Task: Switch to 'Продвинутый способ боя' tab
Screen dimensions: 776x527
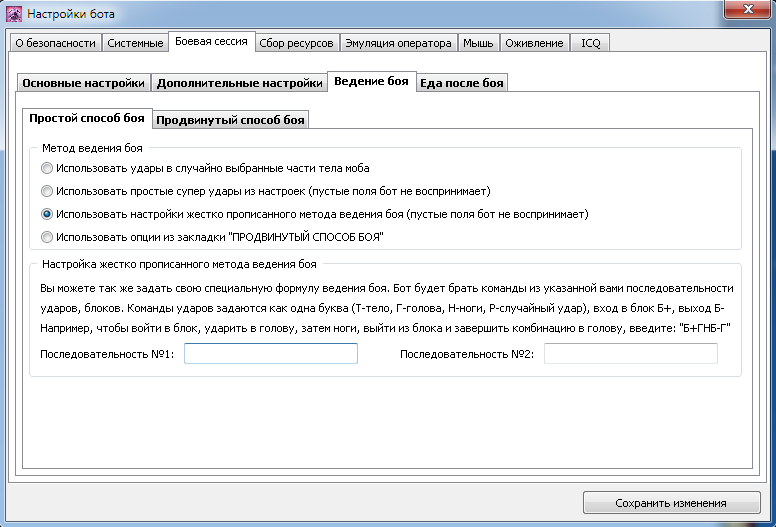Action: [230, 120]
